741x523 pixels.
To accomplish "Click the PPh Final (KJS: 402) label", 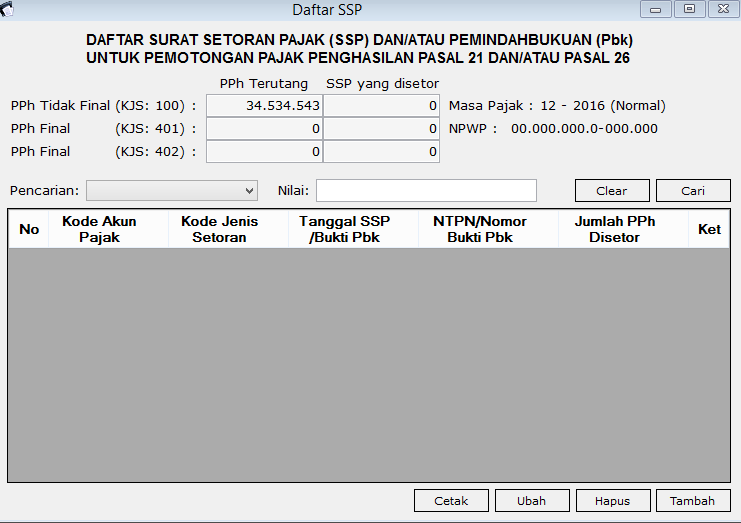I will (103, 152).
